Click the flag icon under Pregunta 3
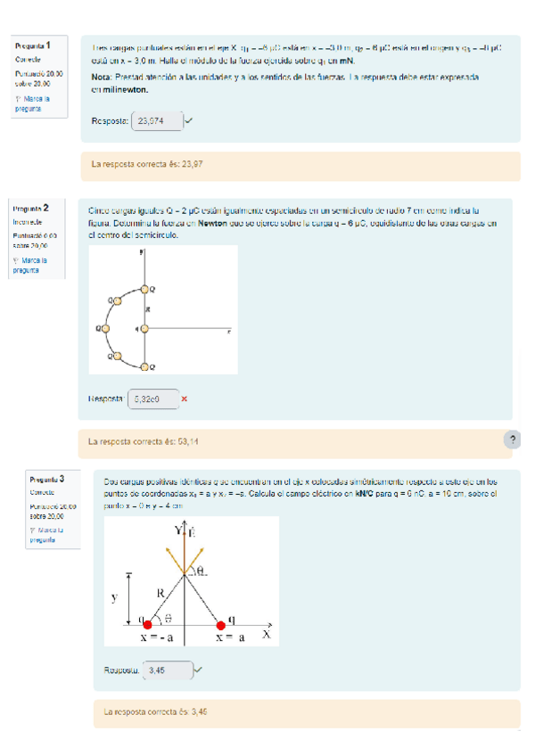 tap(33, 530)
